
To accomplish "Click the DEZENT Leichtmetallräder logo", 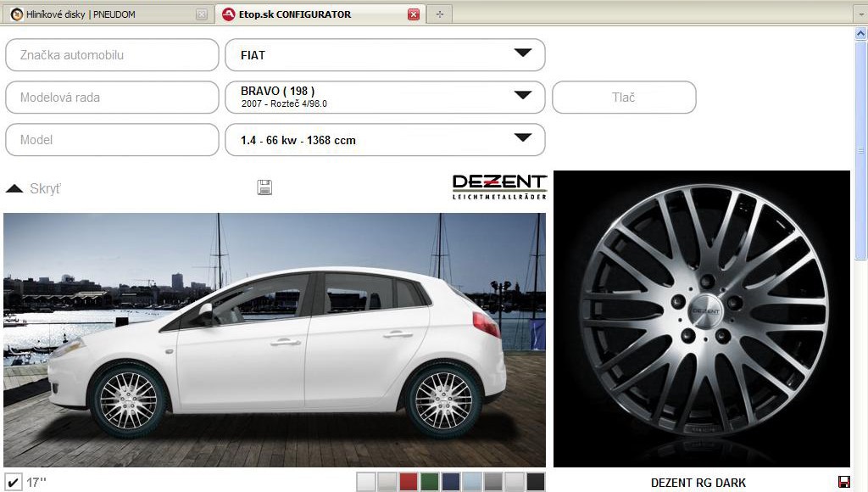I will tap(499, 187).
